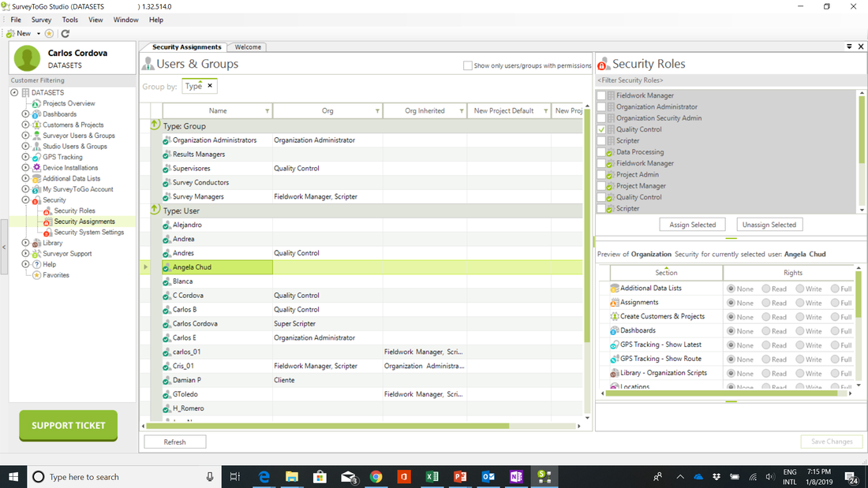This screenshot has height=488, width=868.
Task: Select Read right for Additional Data Lists
Action: pos(766,289)
